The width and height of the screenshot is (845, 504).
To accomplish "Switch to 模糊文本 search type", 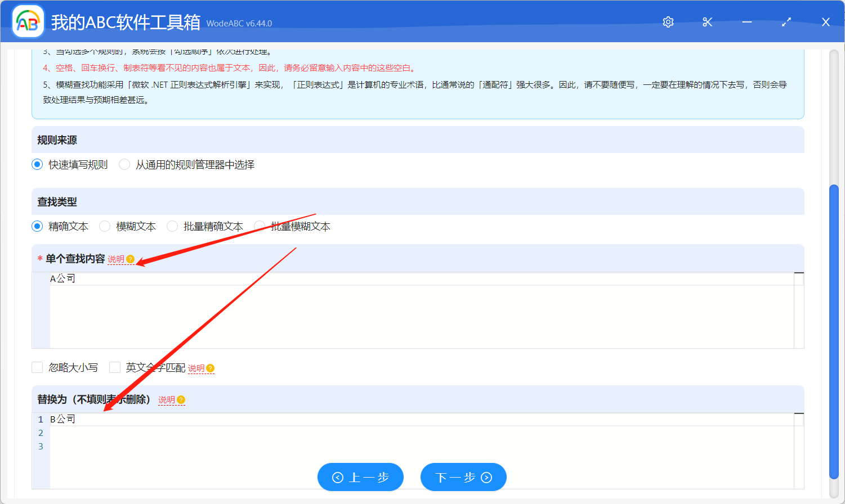I will 105,226.
